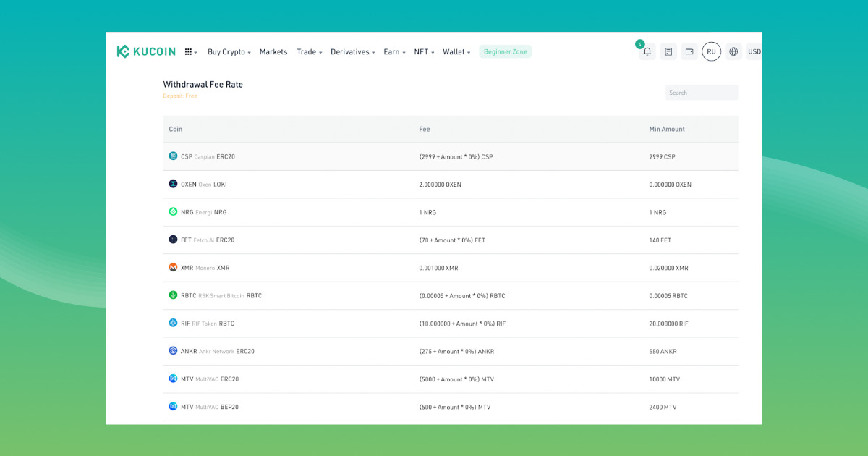Open the notifications bell icon
Image resolution: width=868 pixels, height=456 pixels.
(x=647, y=51)
